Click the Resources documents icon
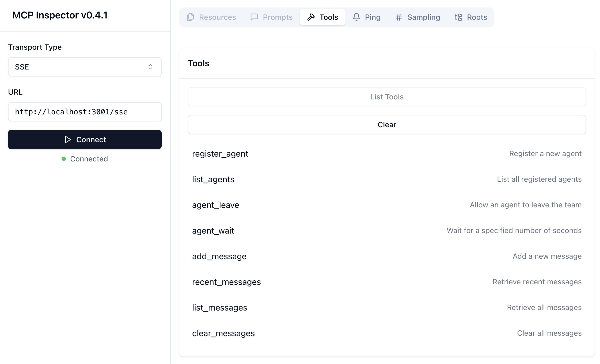The width and height of the screenshot is (600, 364). click(x=190, y=17)
